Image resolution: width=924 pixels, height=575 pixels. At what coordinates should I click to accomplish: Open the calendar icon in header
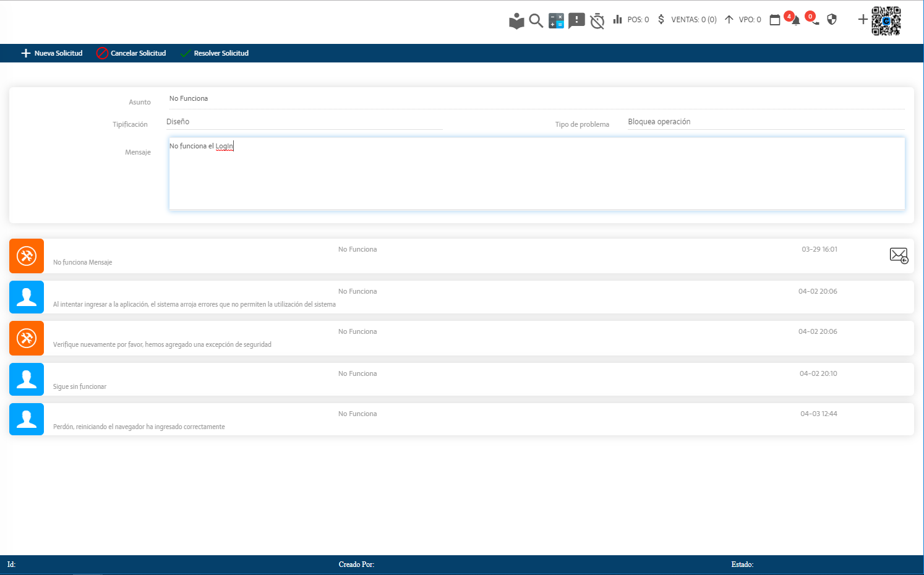pos(775,20)
